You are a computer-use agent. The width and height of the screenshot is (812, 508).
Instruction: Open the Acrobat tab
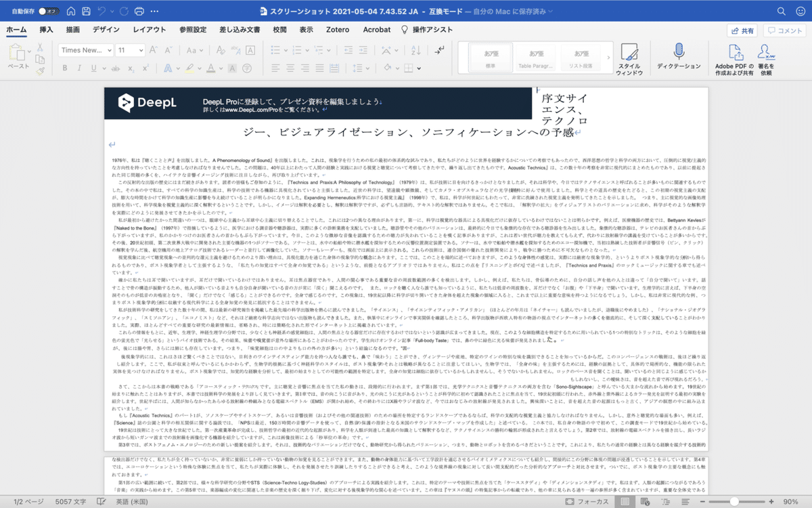pyautogui.click(x=377, y=30)
